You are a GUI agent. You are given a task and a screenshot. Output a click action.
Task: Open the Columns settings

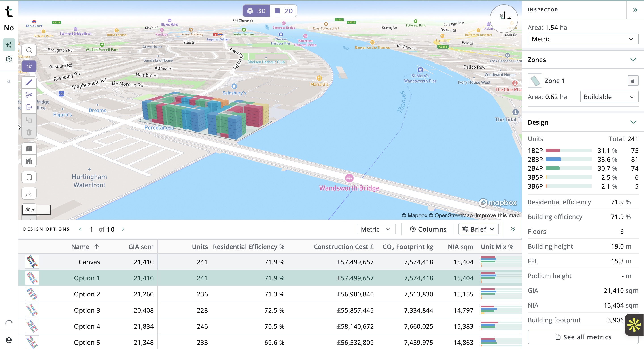tap(428, 229)
